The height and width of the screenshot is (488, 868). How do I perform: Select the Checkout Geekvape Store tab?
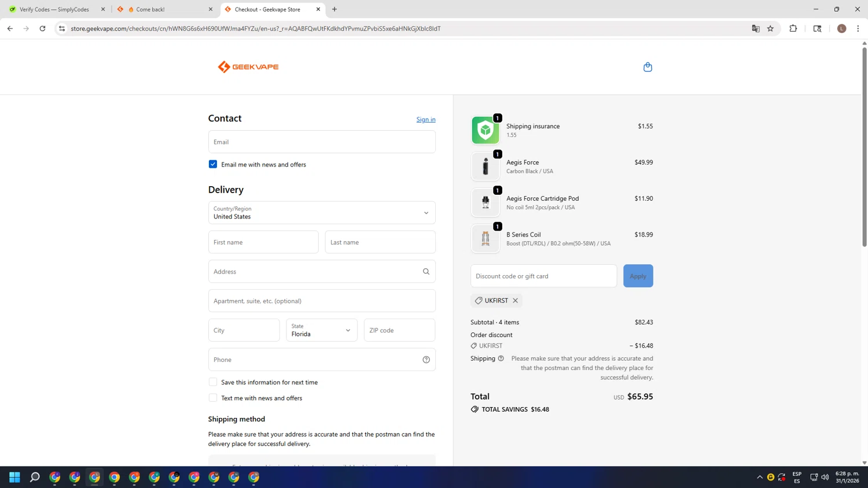point(272,9)
